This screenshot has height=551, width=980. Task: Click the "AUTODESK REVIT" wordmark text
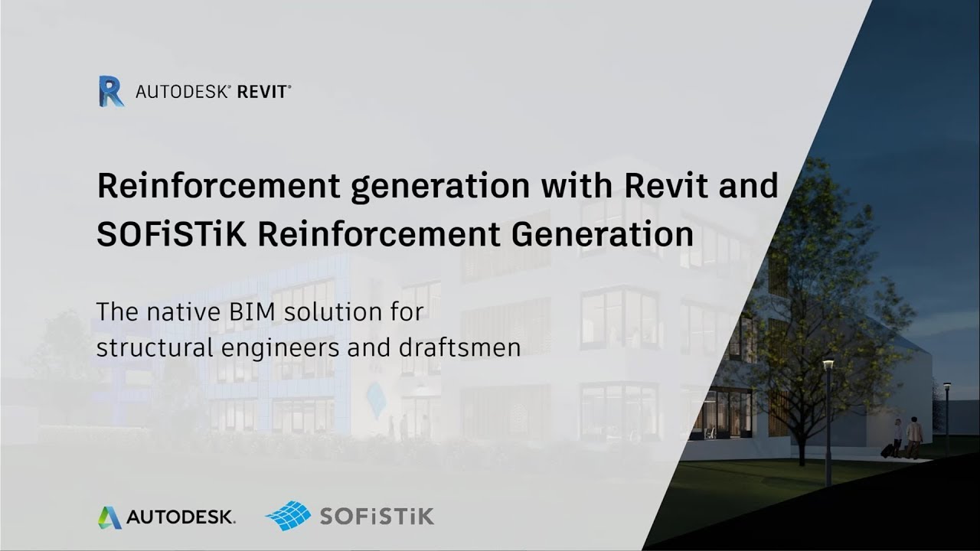tap(213, 92)
